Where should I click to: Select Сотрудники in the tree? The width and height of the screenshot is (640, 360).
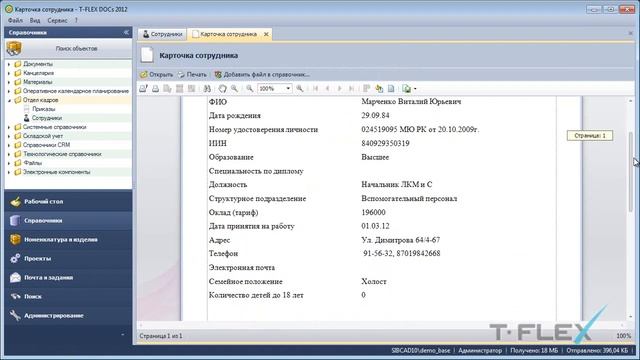[47, 118]
